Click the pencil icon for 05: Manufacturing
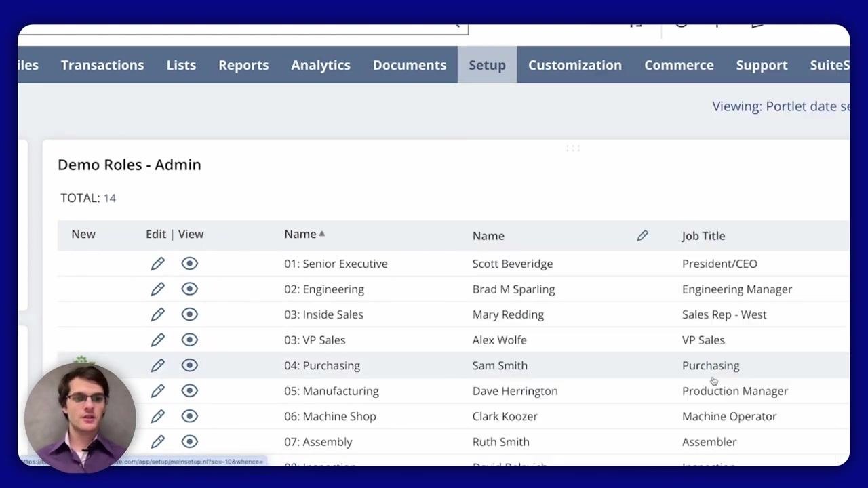This screenshot has height=488, width=868. click(x=157, y=391)
